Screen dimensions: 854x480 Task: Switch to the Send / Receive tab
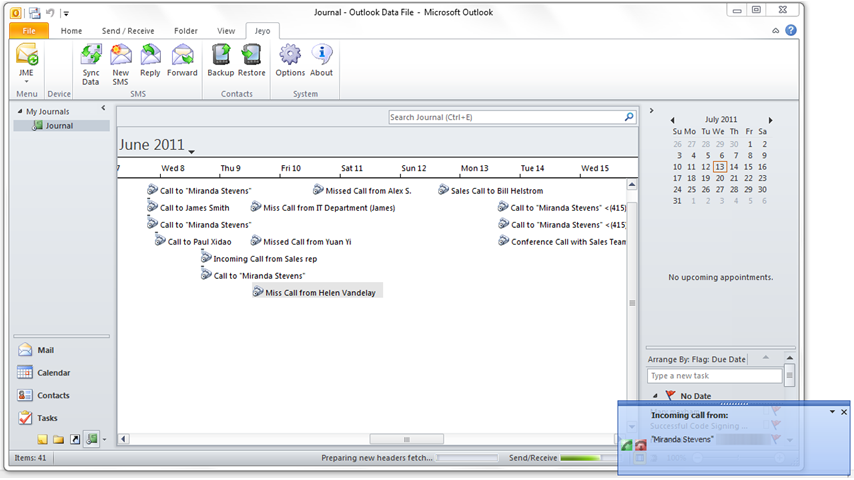pos(127,31)
